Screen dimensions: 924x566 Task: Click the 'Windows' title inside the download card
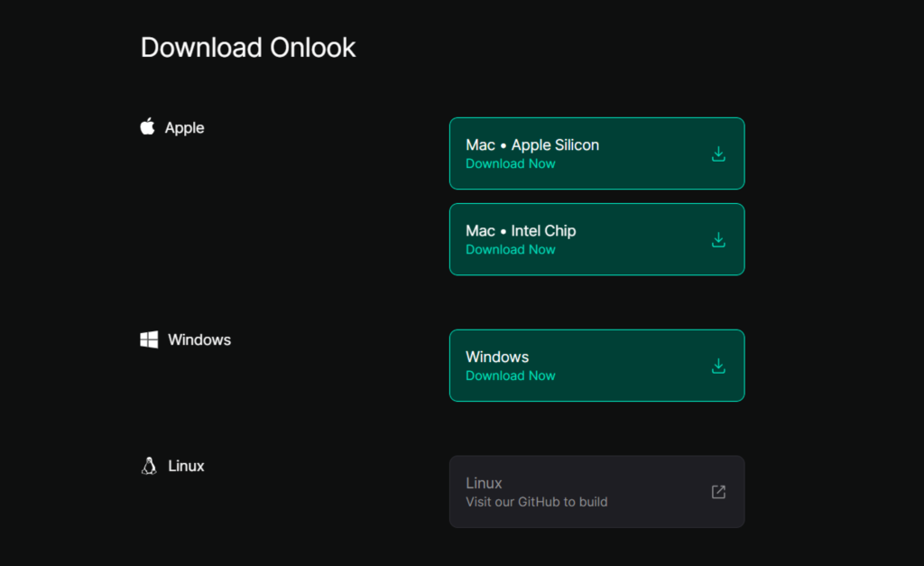click(x=497, y=357)
